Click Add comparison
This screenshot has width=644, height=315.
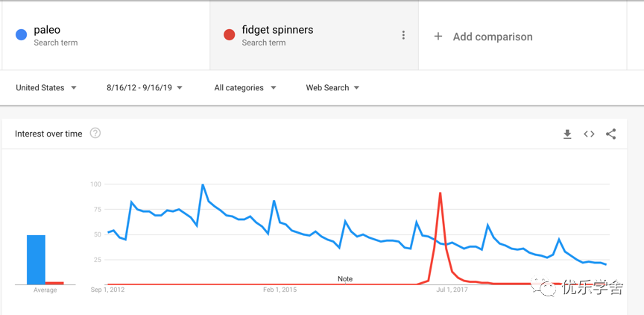pos(493,37)
